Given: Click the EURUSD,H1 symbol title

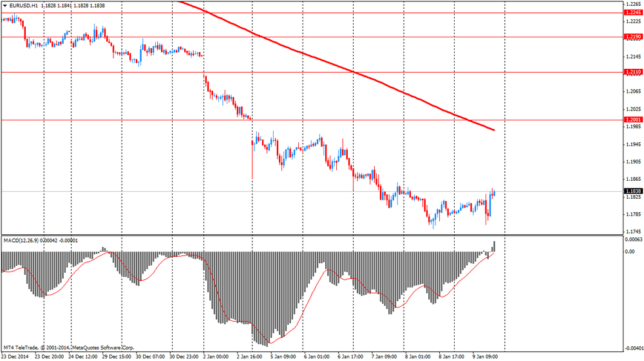Looking at the screenshot, I should (23, 6).
